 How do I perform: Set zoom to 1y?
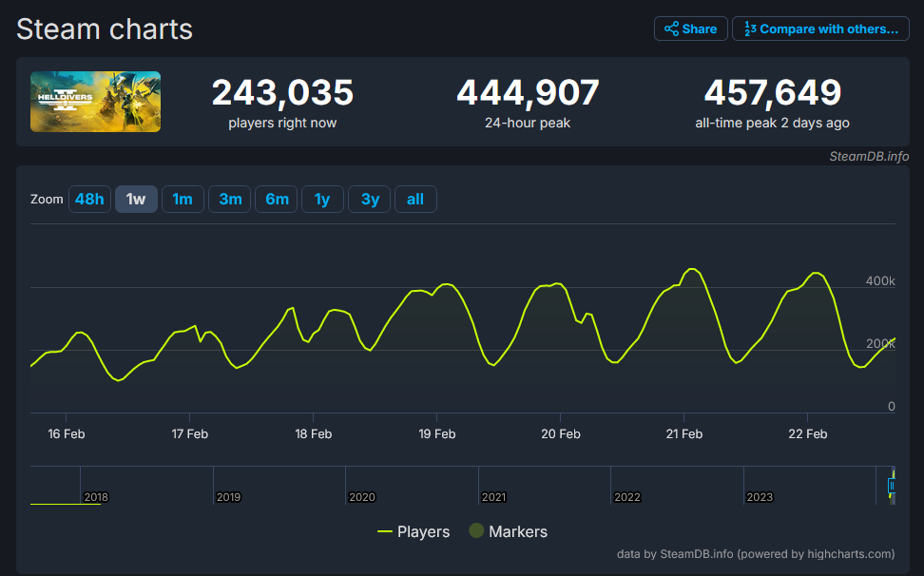pyautogui.click(x=322, y=199)
